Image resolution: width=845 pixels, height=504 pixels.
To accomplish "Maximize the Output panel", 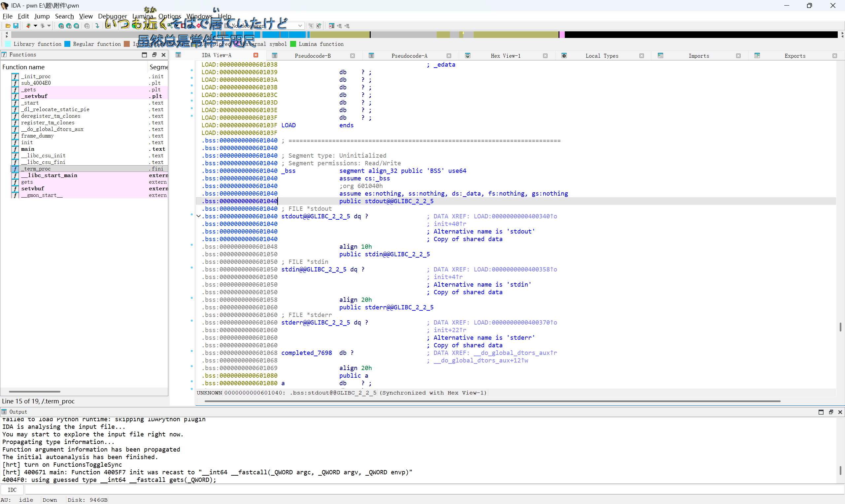I will click(x=821, y=412).
